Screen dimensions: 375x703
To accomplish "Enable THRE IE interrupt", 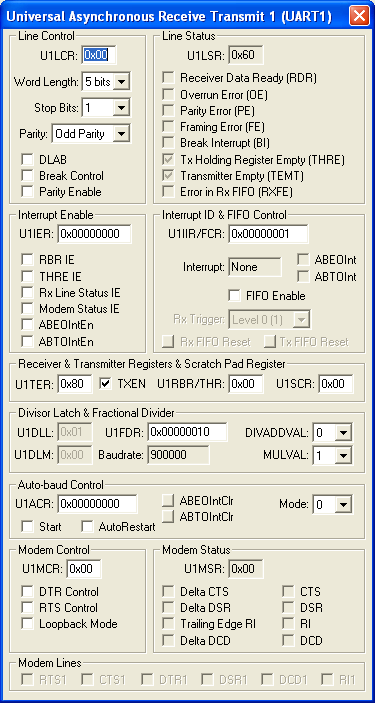I will [x=28, y=276].
